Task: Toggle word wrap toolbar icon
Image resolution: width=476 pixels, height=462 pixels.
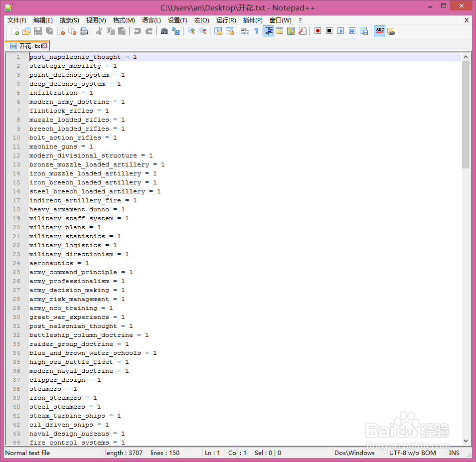Action: (245, 31)
